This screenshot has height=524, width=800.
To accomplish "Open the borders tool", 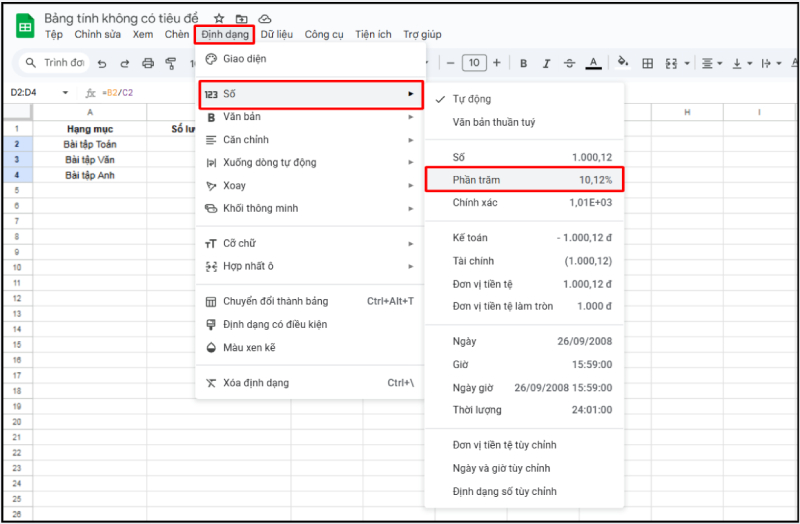I will point(647,63).
